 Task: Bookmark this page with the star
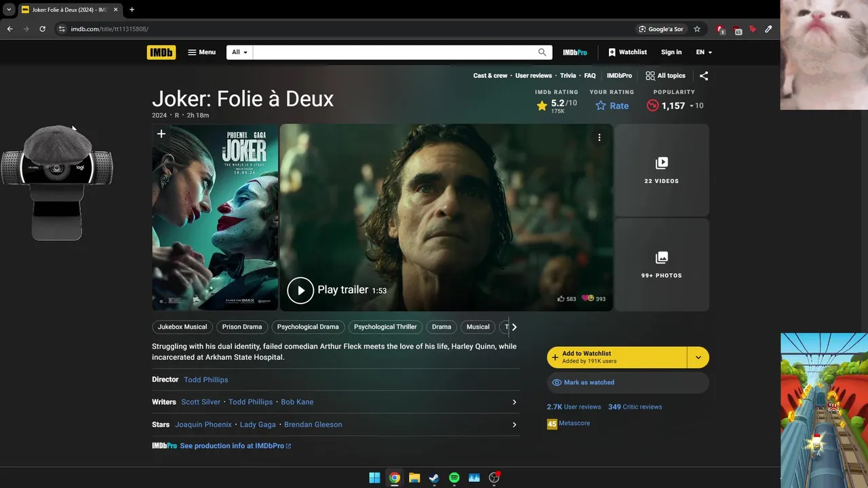tap(696, 29)
